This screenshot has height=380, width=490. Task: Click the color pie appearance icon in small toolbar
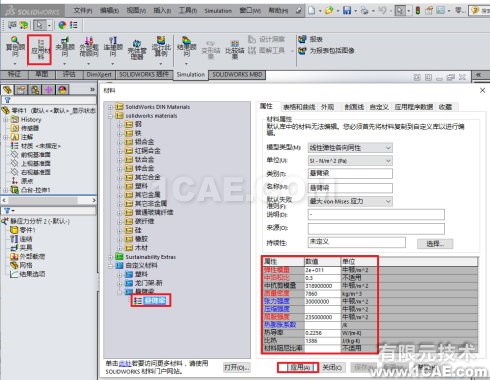(62, 25)
